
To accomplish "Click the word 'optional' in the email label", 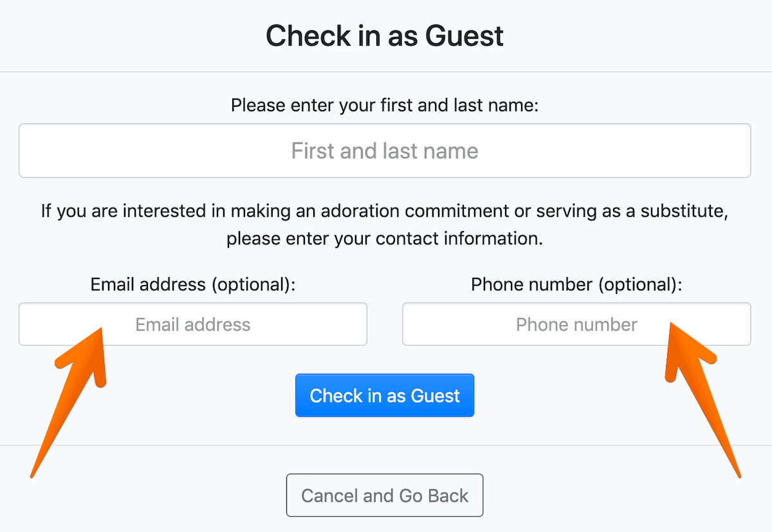I will pyautogui.click(x=251, y=284).
